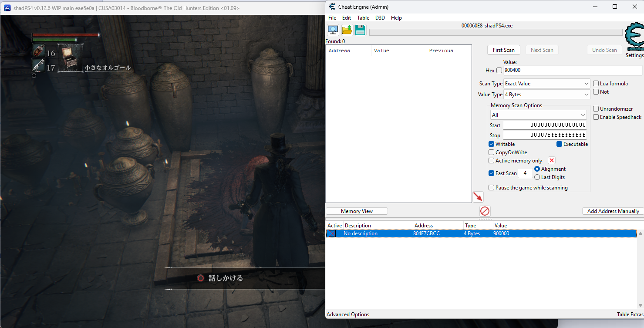Click the Undo Scan button

(x=604, y=50)
